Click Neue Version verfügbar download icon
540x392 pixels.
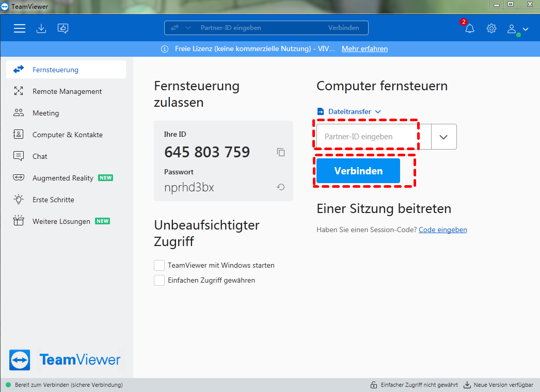click(x=467, y=385)
